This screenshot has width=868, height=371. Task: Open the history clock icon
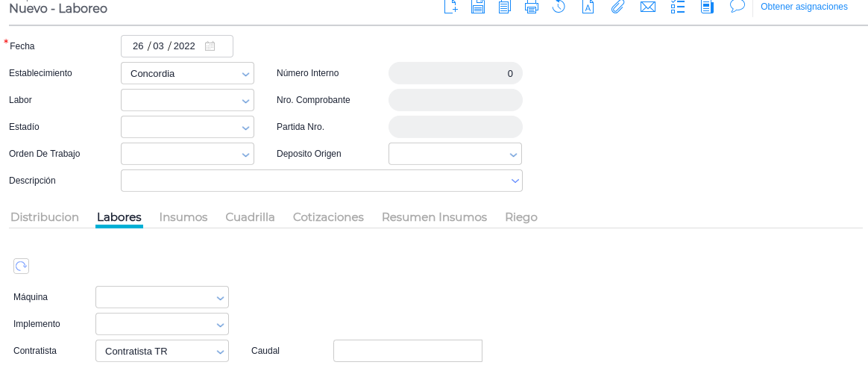[x=559, y=7]
